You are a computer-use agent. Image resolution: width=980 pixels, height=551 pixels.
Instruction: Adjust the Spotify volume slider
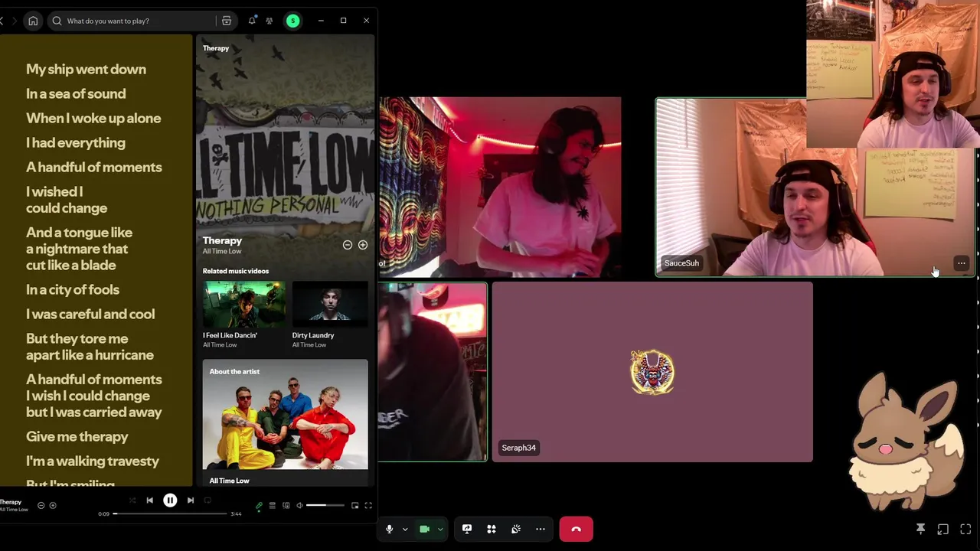click(x=325, y=505)
